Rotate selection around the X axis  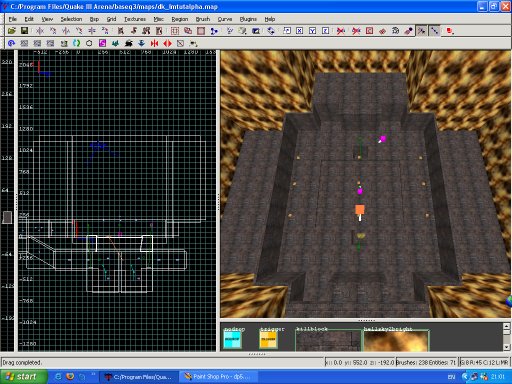coord(53,31)
